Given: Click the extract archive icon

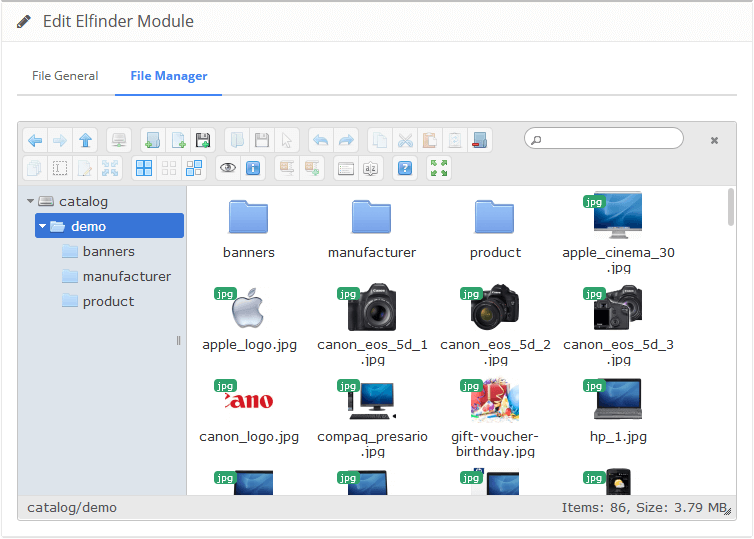Looking at the screenshot, I should coord(287,168).
